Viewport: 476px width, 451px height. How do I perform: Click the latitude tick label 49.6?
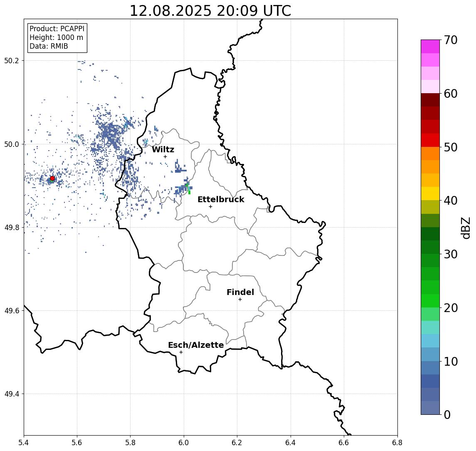click(x=11, y=311)
